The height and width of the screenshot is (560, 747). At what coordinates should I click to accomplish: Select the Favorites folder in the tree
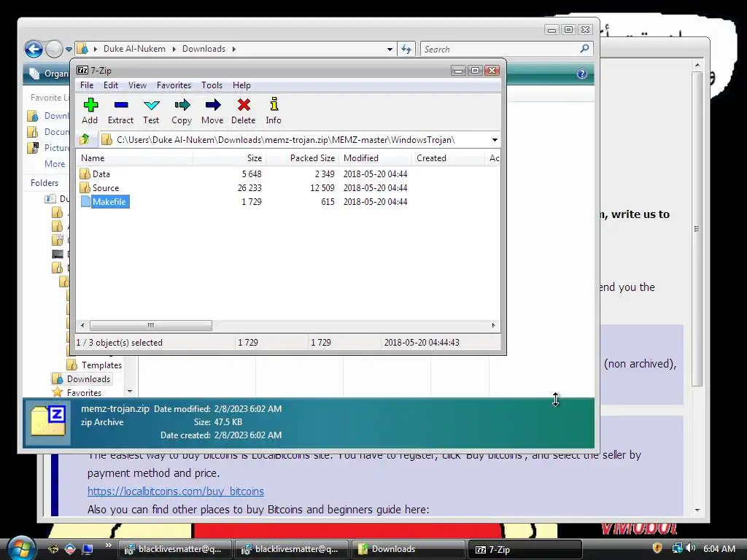[77, 392]
